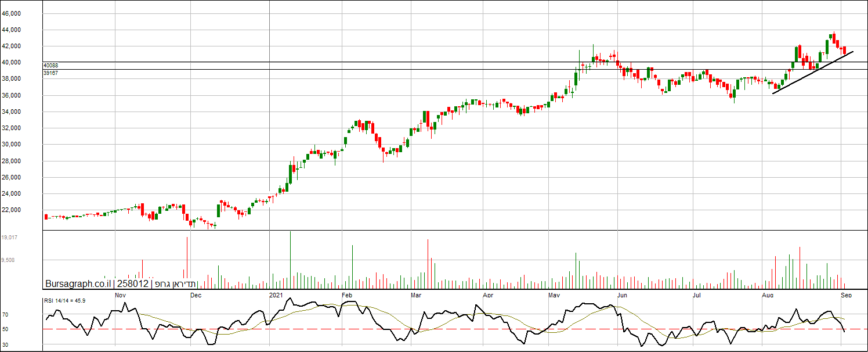Click the 40,000 price axis label

(12, 62)
